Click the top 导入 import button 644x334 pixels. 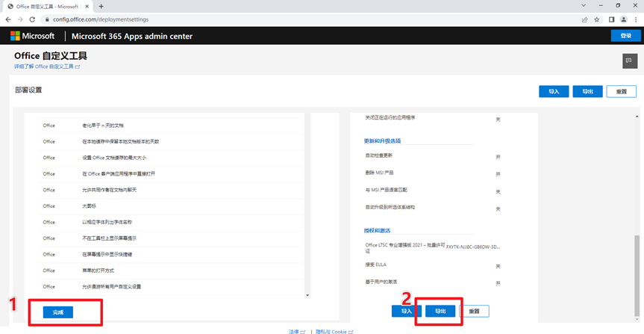[554, 91]
